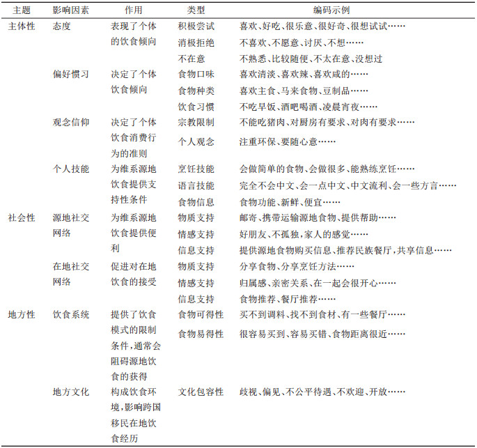Click the 文化包容性 type cell
Screen dimensions: 477x448
point(201,392)
